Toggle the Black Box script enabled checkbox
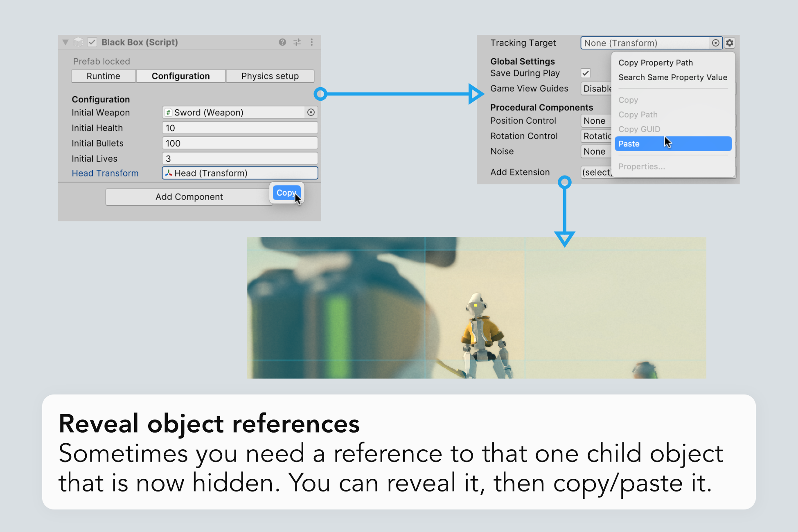 (92, 42)
